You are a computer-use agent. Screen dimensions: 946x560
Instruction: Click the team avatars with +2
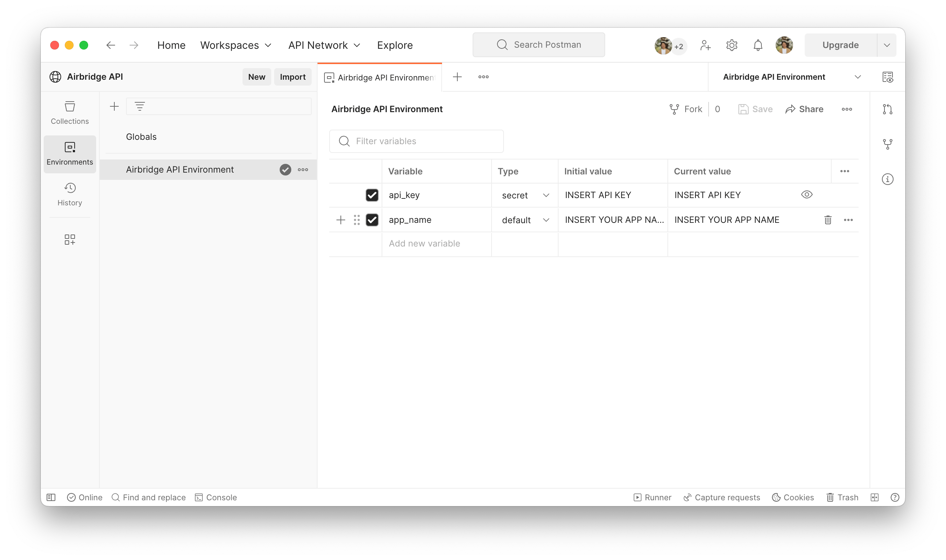pyautogui.click(x=671, y=46)
